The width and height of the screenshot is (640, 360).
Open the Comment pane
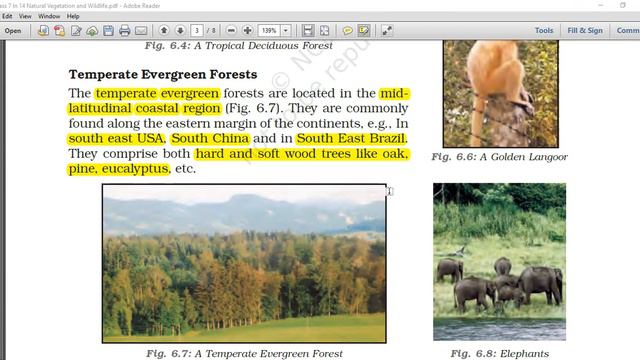click(x=628, y=31)
